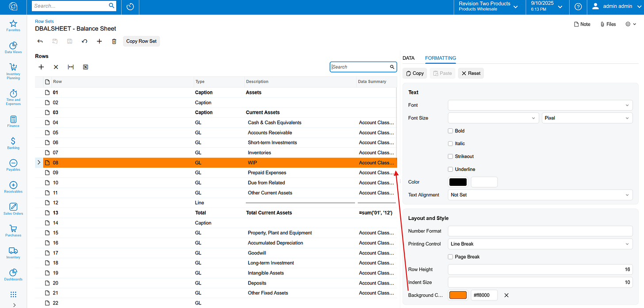
Task: Click the Copy Row Set button
Action: (x=141, y=41)
